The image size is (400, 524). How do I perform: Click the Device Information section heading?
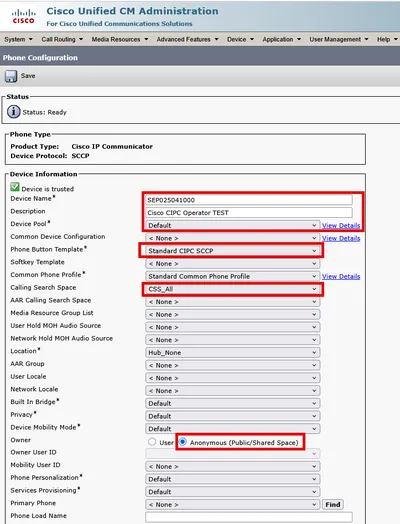coord(43,174)
